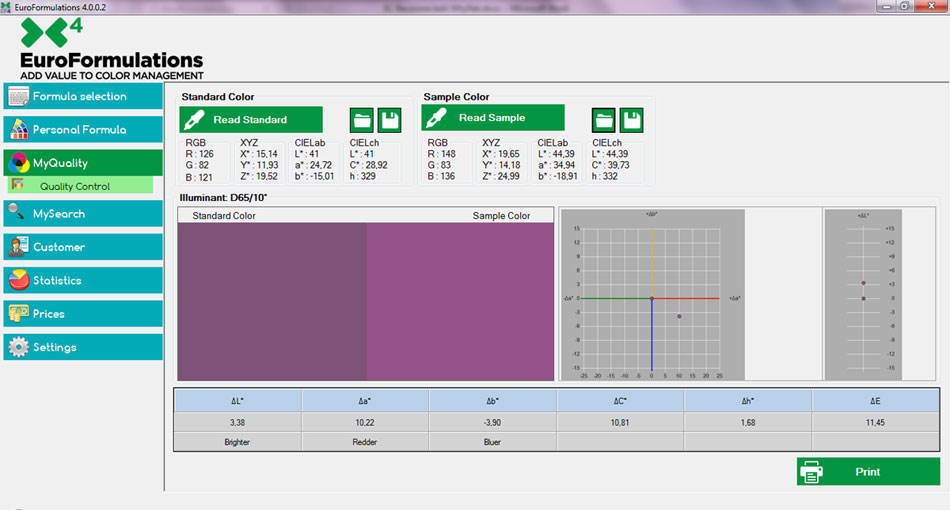
Task: Open the Formula selection menu
Action: click(x=83, y=96)
